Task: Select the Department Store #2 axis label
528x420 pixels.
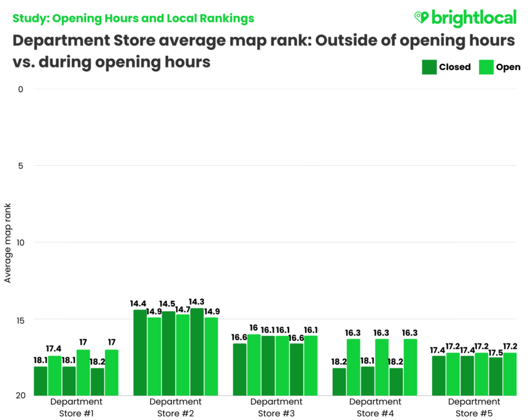Action: [x=176, y=407]
